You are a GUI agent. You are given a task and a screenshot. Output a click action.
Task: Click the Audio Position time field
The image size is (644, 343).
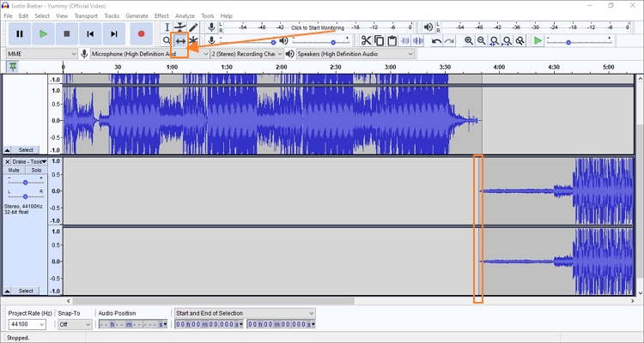(x=132, y=324)
